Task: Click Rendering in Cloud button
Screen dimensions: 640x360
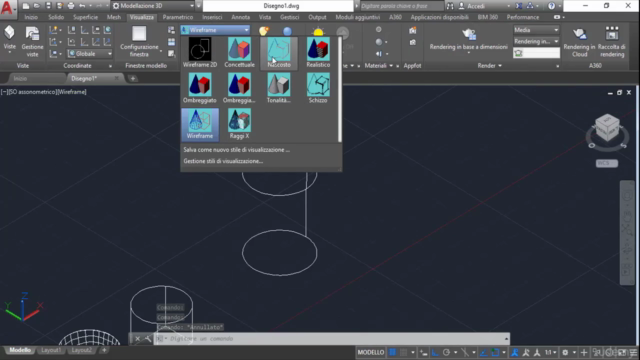Action: [x=580, y=42]
